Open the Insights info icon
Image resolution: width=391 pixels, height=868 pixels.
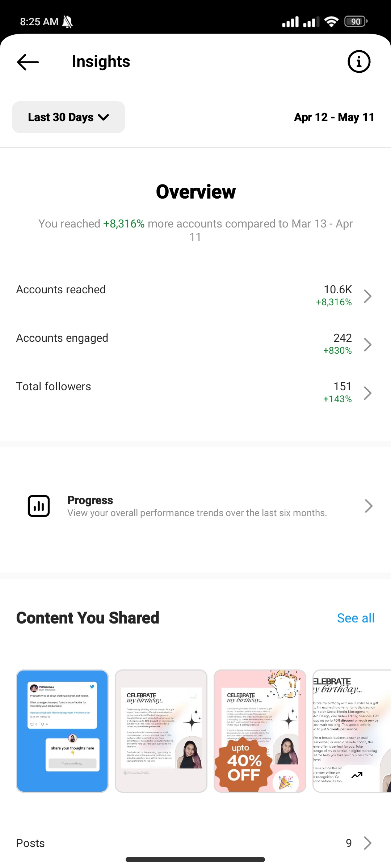359,62
